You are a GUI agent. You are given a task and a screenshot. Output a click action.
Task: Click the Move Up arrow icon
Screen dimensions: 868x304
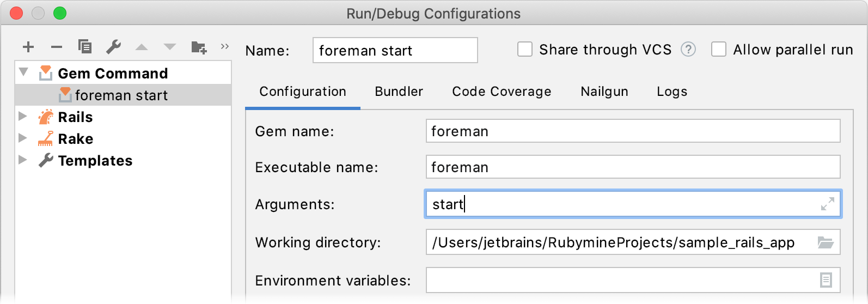point(142,47)
